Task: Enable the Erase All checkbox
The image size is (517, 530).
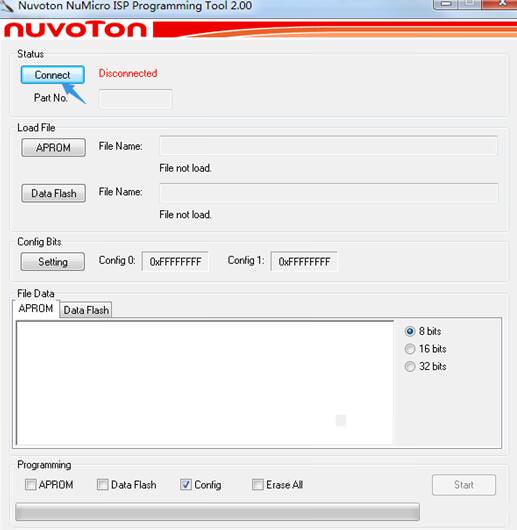Action: pos(257,485)
